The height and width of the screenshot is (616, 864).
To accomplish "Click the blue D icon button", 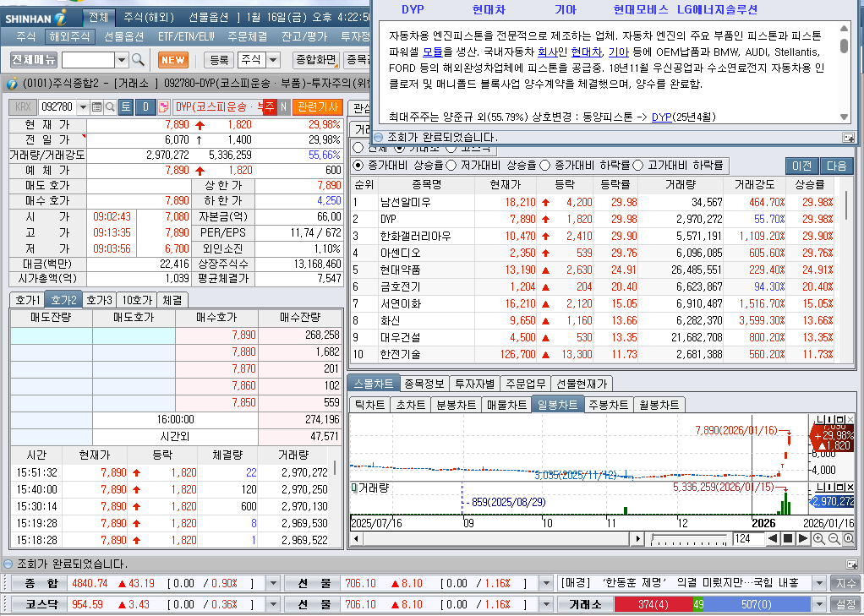I will click(x=145, y=106).
